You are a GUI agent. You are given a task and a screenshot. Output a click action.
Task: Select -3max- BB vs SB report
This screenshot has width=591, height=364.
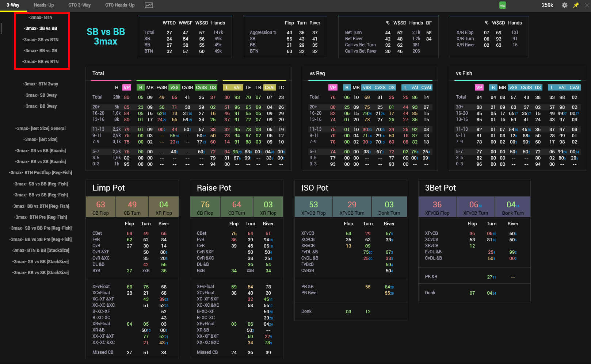[x=41, y=51]
